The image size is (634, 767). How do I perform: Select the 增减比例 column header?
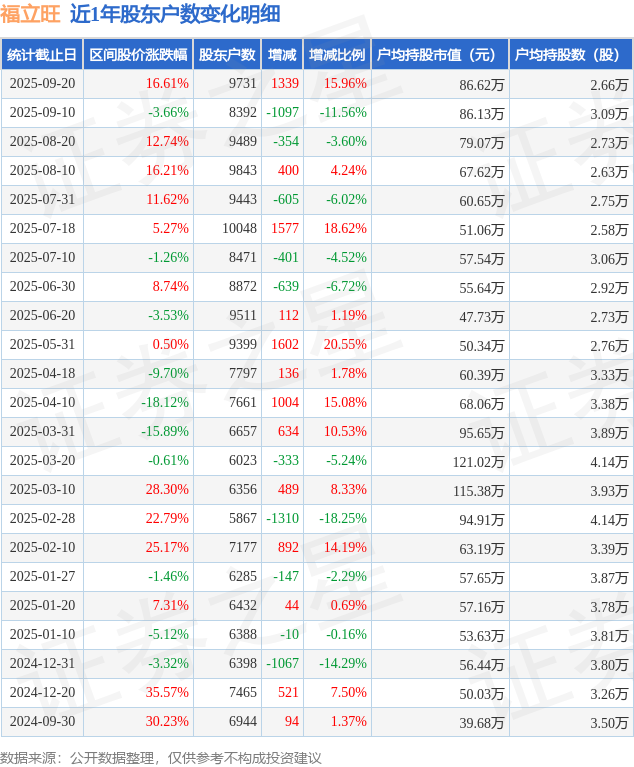click(x=337, y=55)
